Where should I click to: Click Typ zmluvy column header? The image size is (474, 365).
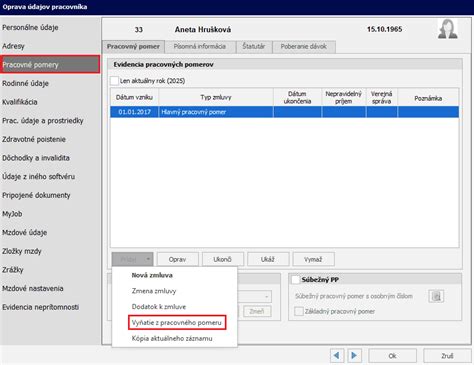pyautogui.click(x=216, y=97)
